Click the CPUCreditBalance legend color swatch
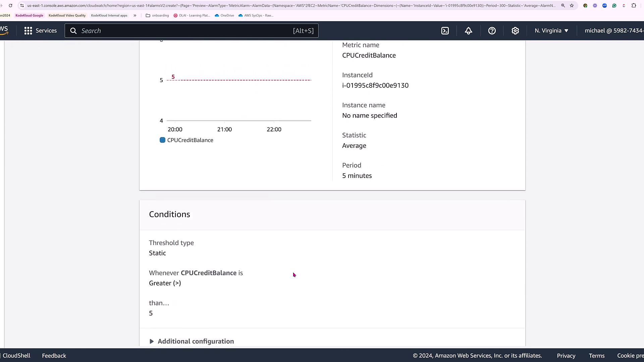Screen dimensions: 644x362 click(x=162, y=140)
